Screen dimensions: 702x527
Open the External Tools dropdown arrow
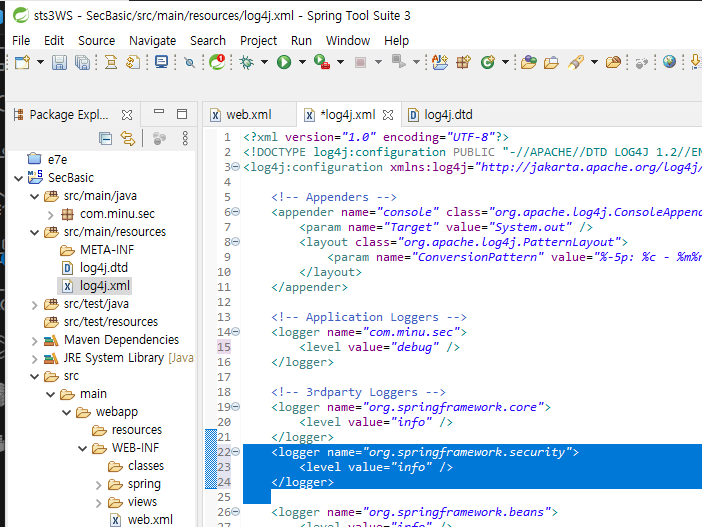[x=340, y=62]
